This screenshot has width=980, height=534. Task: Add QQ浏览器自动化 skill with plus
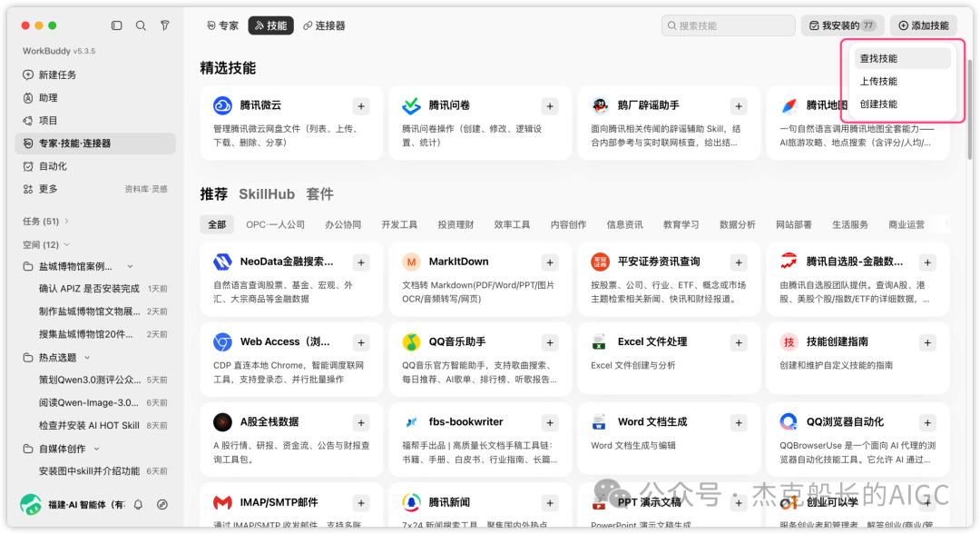click(x=926, y=422)
